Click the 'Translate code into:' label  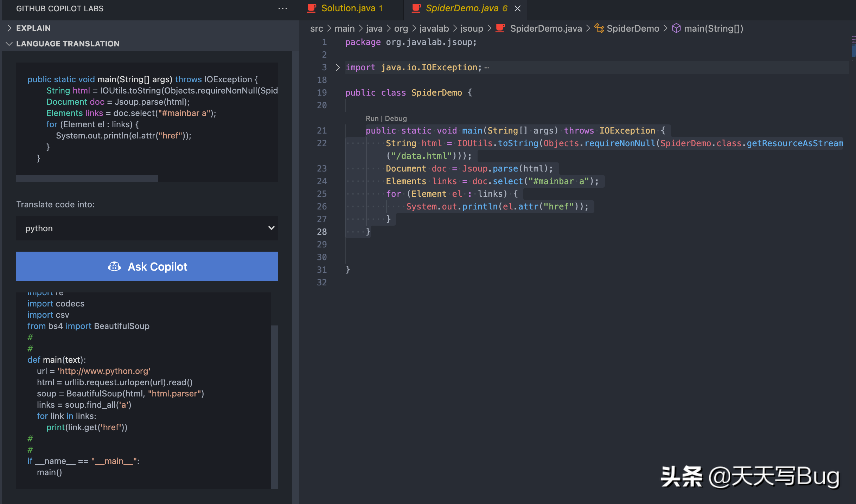click(x=56, y=205)
